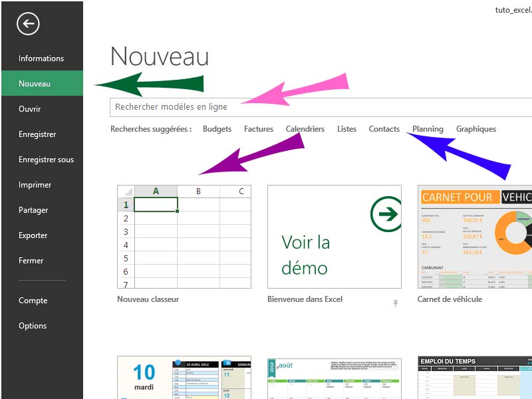Viewport: 532px width, 399px height.
Task: Open the Compte page
Action: click(33, 301)
